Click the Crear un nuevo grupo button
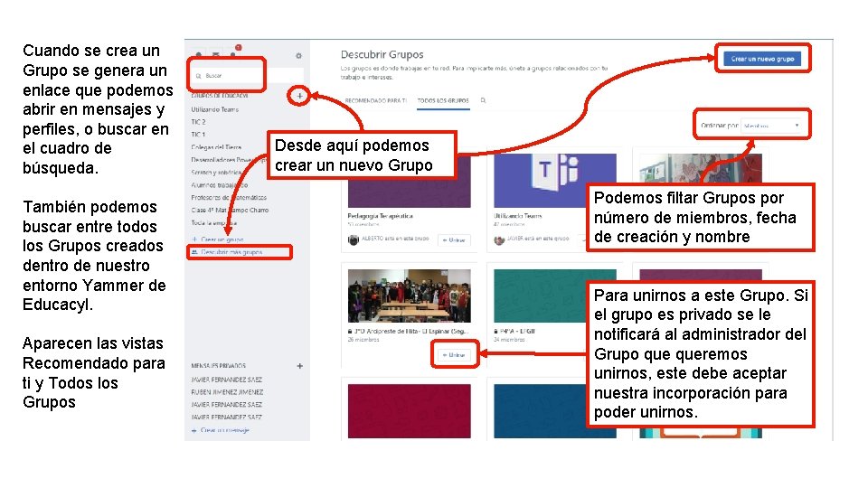 coord(762,59)
